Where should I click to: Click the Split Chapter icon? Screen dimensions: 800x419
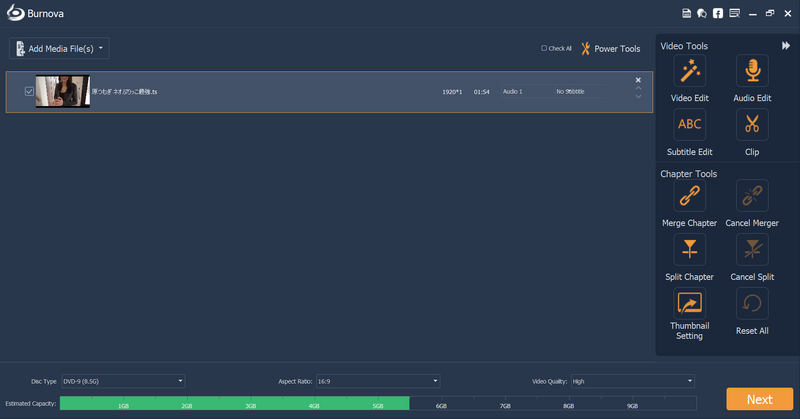[689, 250]
